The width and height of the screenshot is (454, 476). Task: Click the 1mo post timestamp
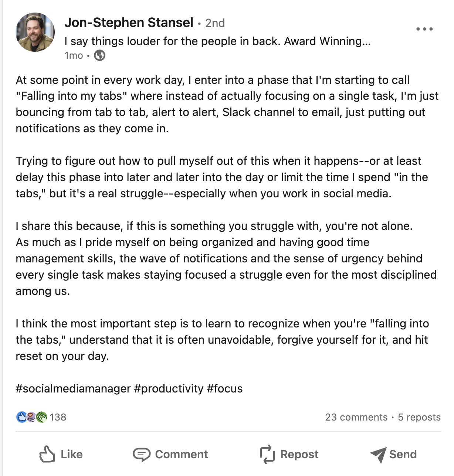(x=74, y=55)
